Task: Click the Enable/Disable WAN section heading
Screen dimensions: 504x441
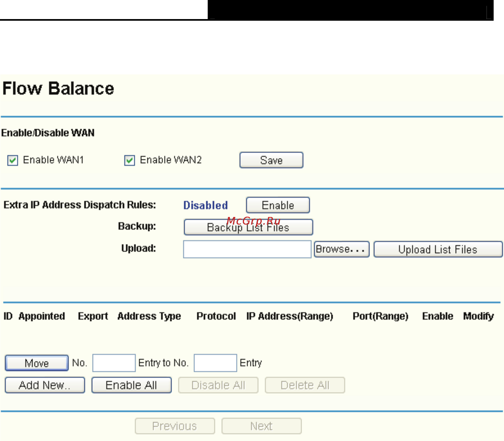Action: point(48,133)
